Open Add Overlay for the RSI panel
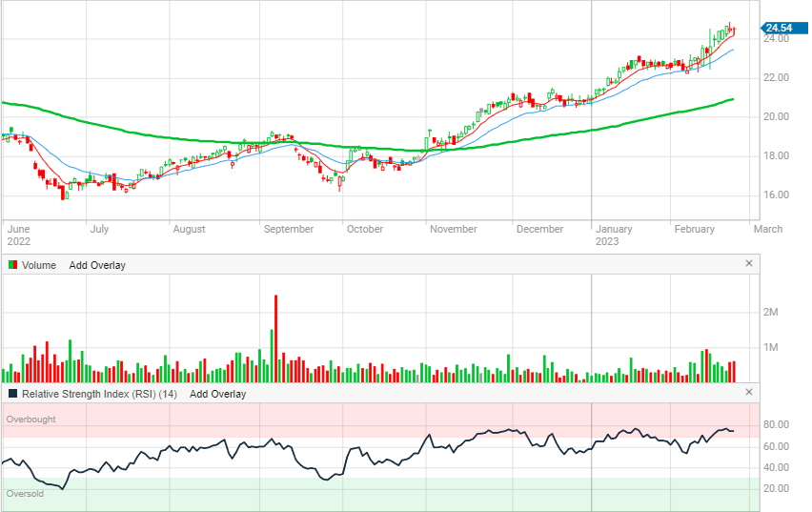The image size is (812, 512). tap(217, 394)
